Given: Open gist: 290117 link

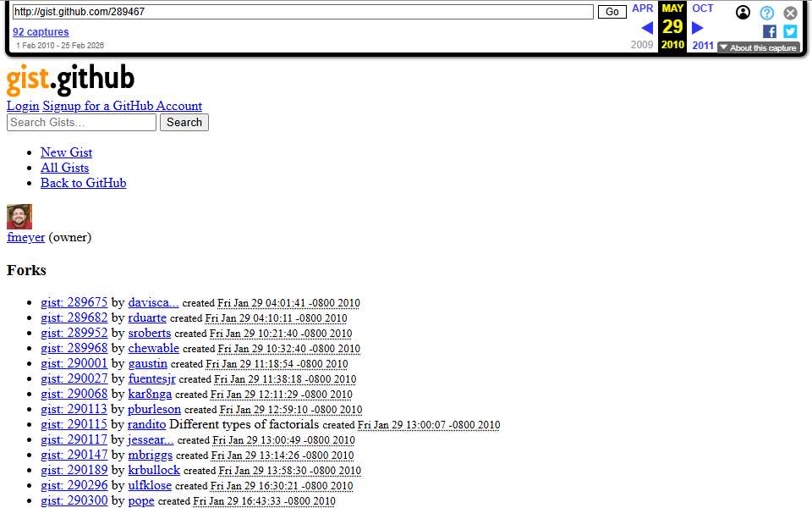Looking at the screenshot, I should (74, 439).
